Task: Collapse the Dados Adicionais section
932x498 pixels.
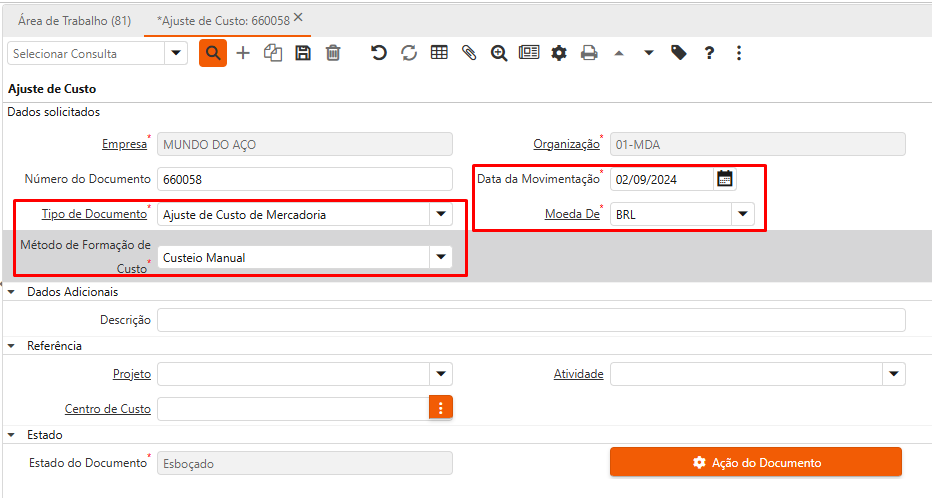Action: 12,292
